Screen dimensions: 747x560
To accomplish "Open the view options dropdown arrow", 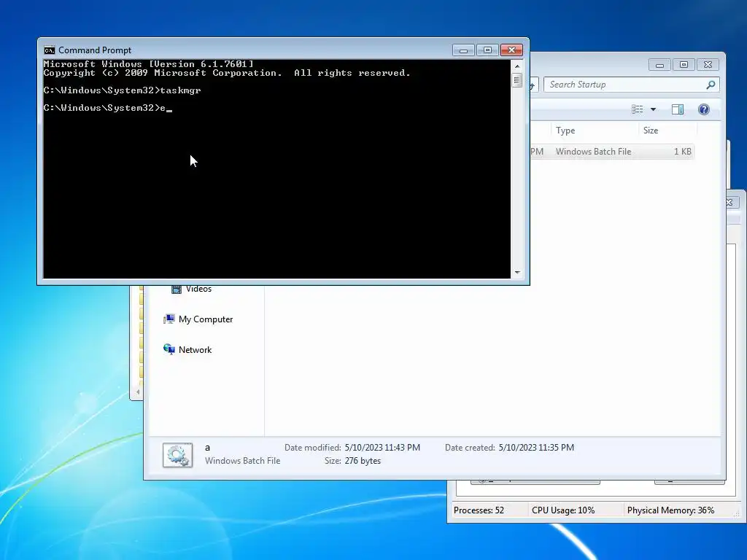I will (x=653, y=109).
